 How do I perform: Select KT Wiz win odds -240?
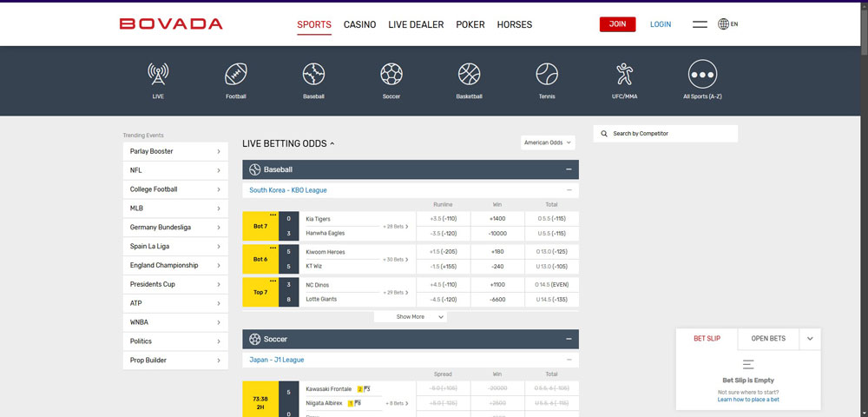click(x=497, y=267)
